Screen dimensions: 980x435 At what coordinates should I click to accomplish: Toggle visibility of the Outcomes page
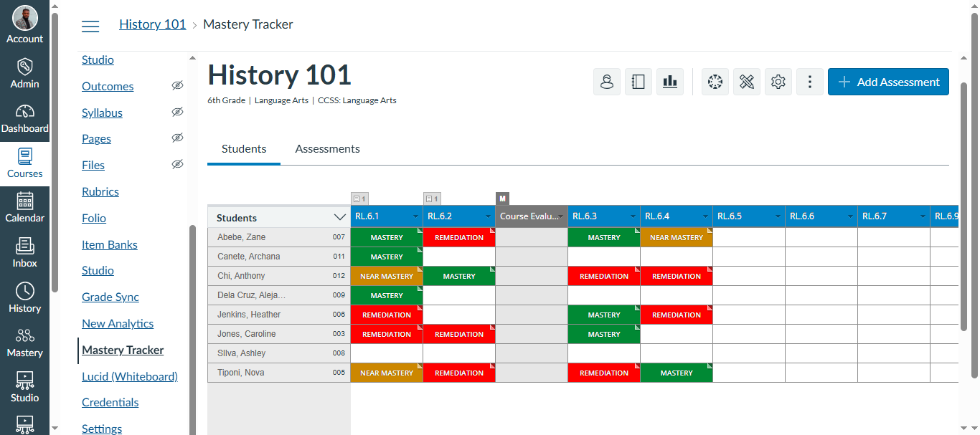click(x=177, y=86)
